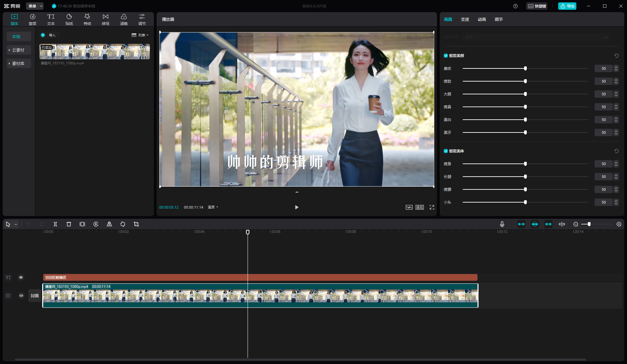Uncheck the 智能美体 checkbox
Viewport: 627px width, 364px height.
click(446, 151)
